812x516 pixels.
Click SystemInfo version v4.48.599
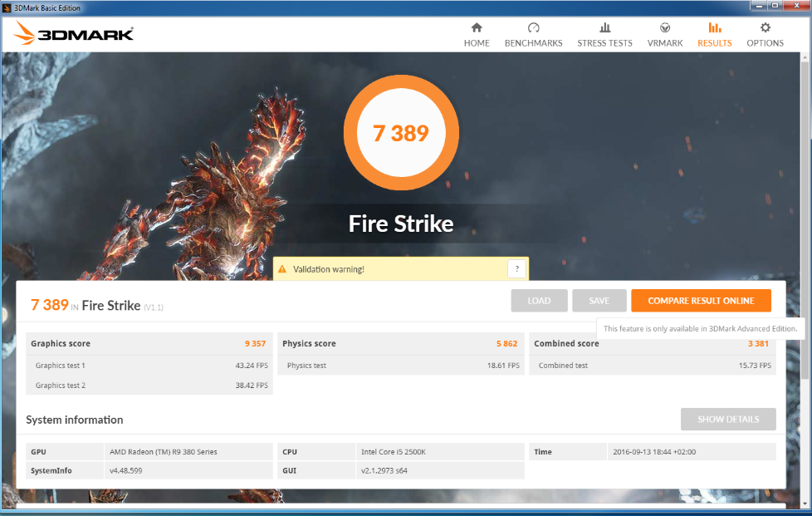126,470
